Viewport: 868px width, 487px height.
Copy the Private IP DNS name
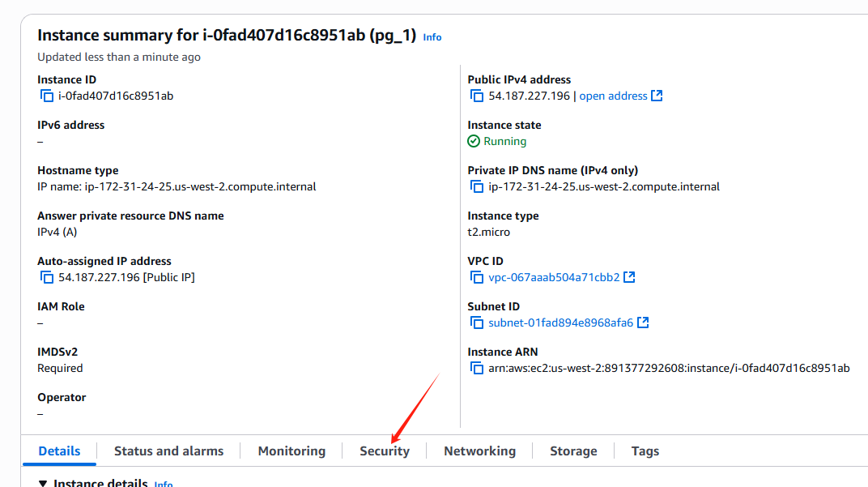click(477, 186)
